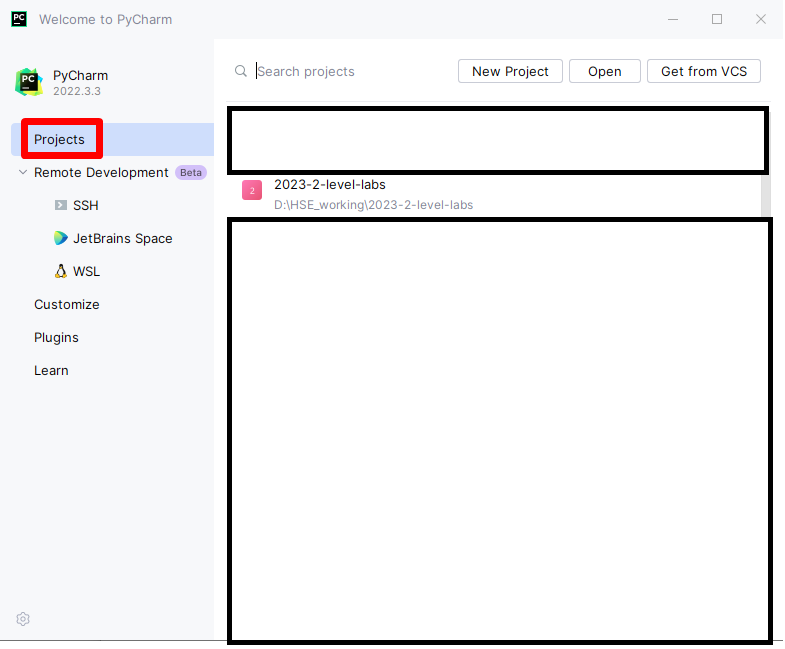
Task: Choose SSH remote development
Action: pyautogui.click(x=86, y=205)
